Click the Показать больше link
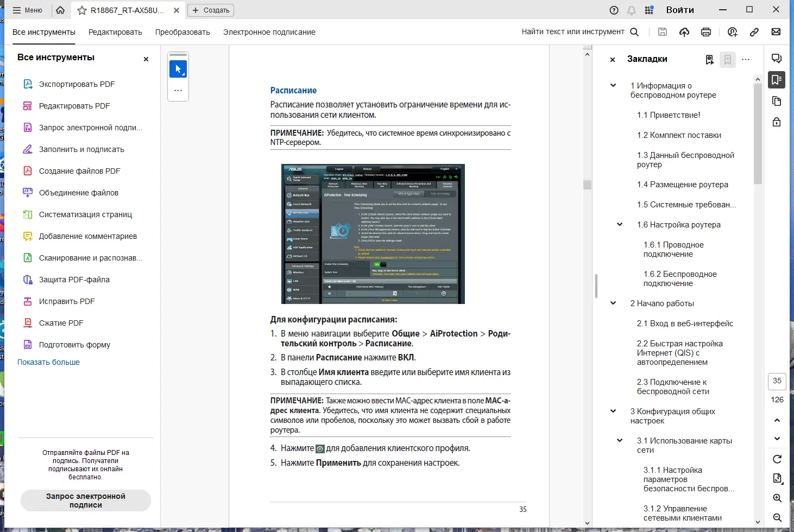 click(48, 362)
